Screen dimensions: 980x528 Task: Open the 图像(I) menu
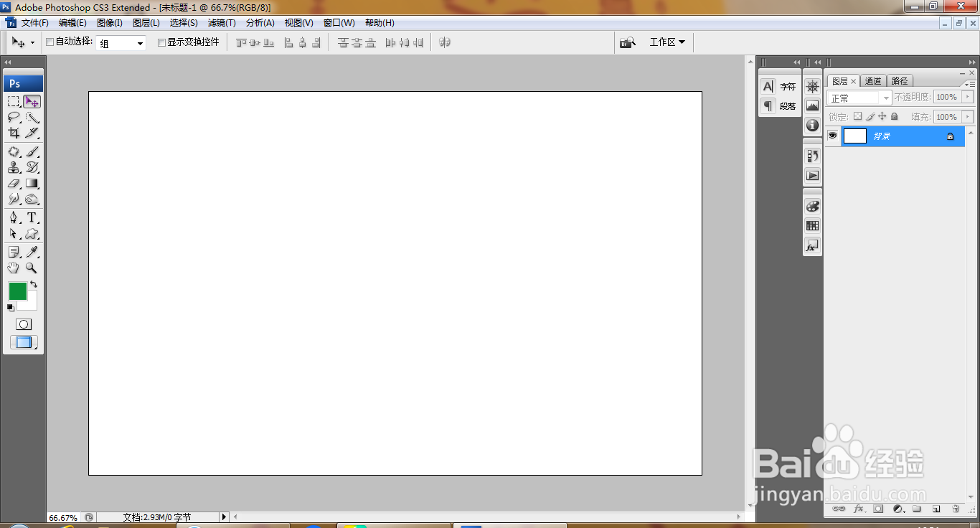tap(110, 23)
